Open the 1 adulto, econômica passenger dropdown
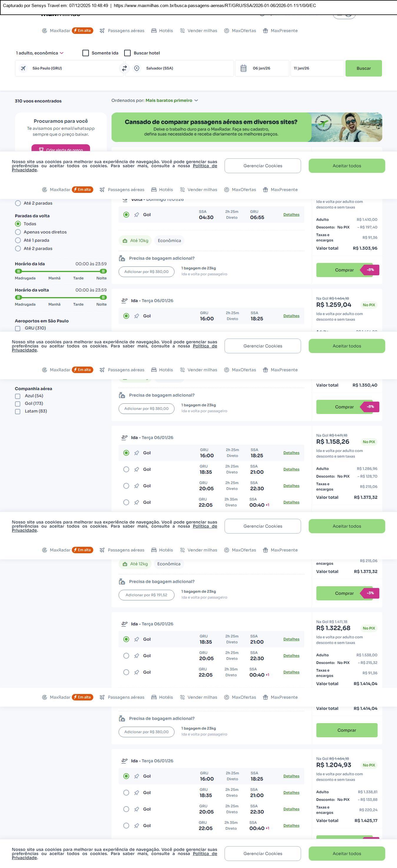Viewport: 397px width, 868px height. pos(39,53)
